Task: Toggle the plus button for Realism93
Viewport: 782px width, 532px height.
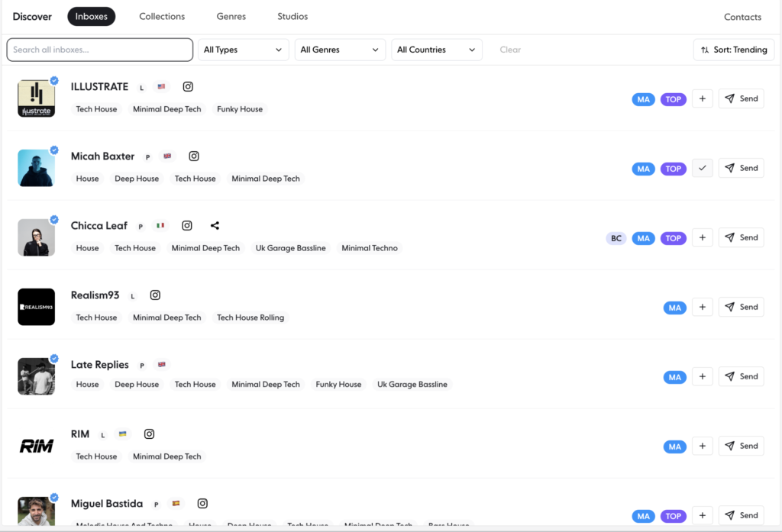Action: coord(702,307)
